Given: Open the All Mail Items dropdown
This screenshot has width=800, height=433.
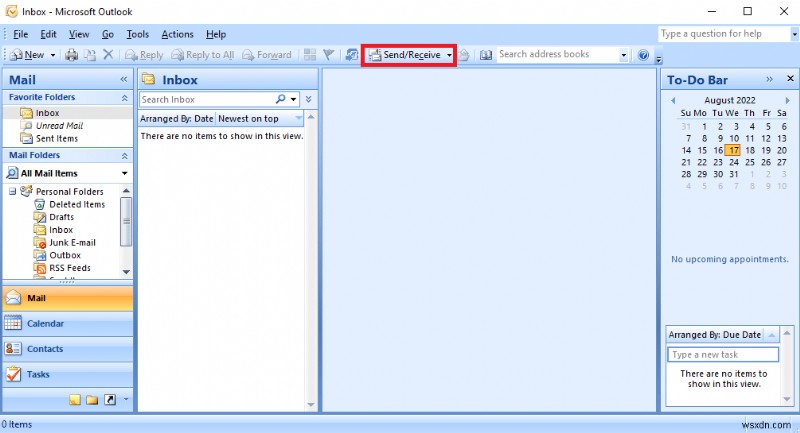Looking at the screenshot, I should 124,173.
